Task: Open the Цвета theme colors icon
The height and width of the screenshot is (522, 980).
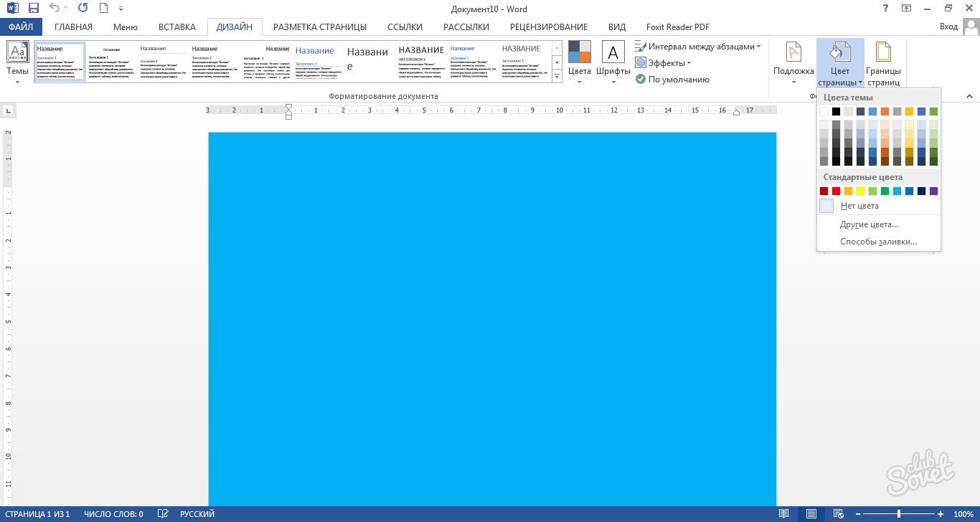Action: coord(579,52)
